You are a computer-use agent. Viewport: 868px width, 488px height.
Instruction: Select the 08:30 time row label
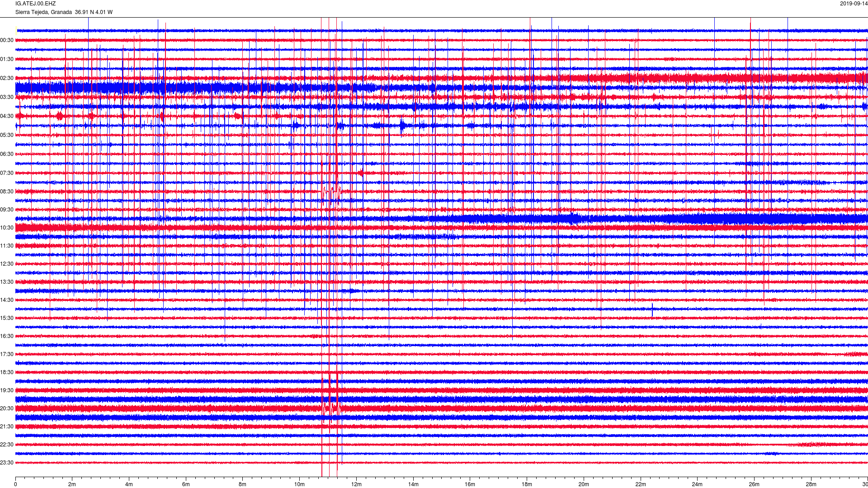tap(7, 192)
